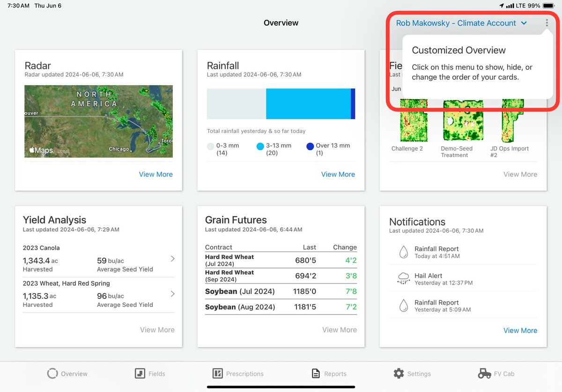Open the Settings tab

click(412, 374)
